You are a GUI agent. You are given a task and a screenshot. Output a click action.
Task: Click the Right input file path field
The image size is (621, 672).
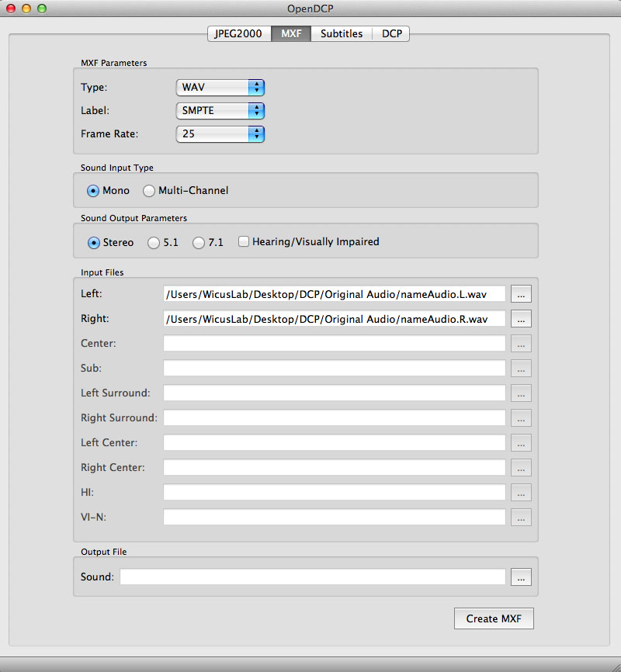[334, 319]
